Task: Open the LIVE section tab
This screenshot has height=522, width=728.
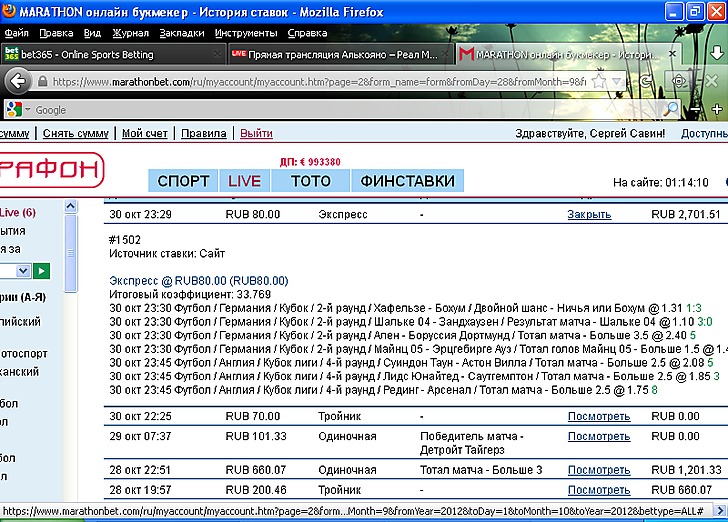Action: [x=245, y=181]
